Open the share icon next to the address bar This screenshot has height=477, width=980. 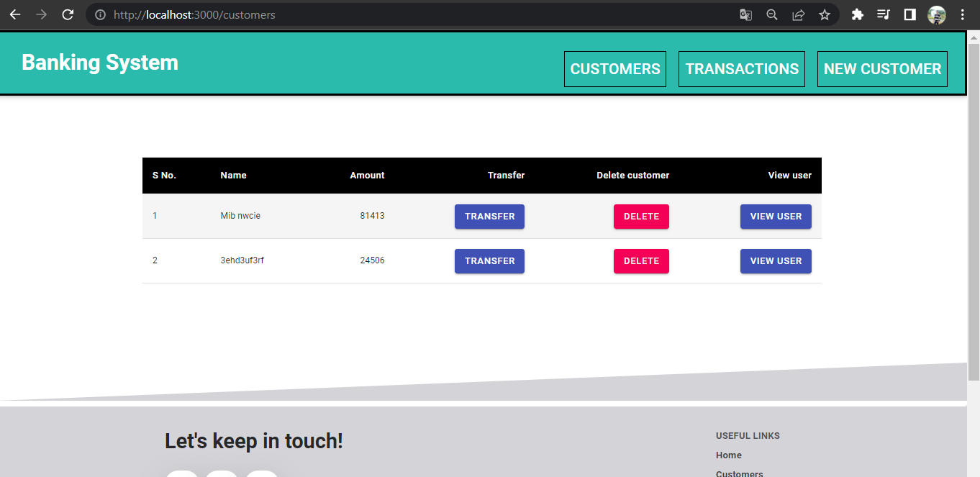click(x=798, y=14)
